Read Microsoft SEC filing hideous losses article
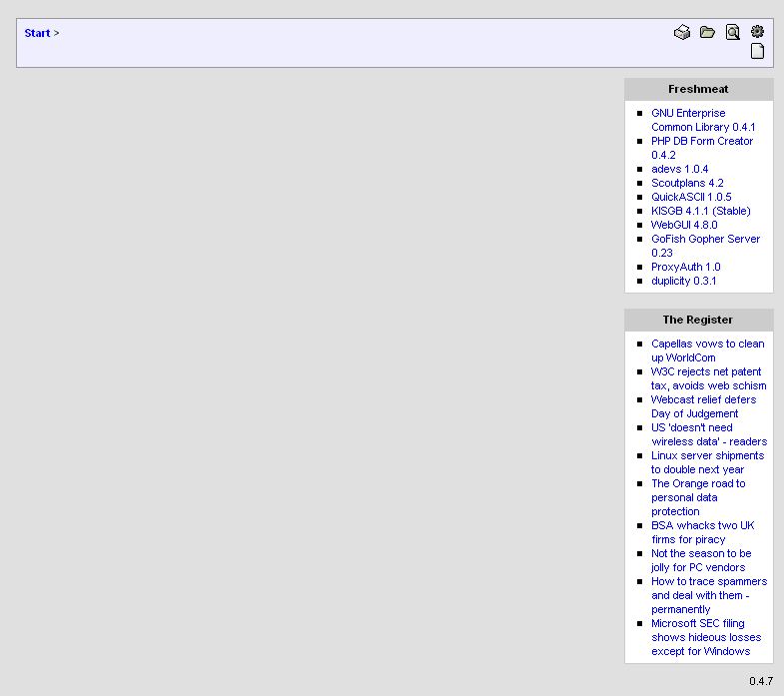The height and width of the screenshot is (696, 784). pyautogui.click(x=706, y=637)
